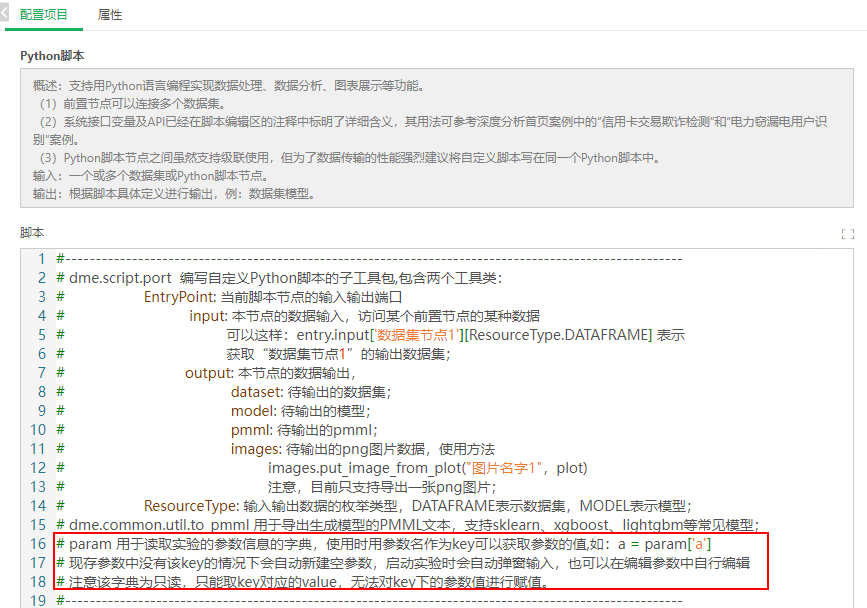Click line number 1 in gutter
The width and height of the screenshot is (867, 608).
(42, 259)
